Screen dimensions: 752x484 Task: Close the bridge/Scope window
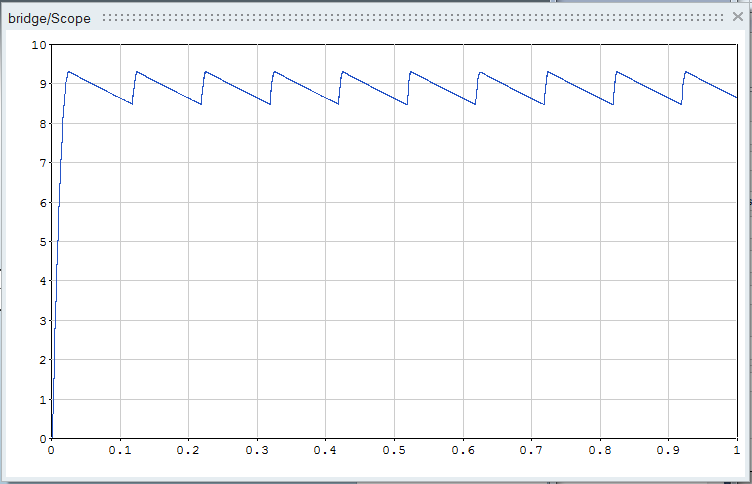[737, 17]
